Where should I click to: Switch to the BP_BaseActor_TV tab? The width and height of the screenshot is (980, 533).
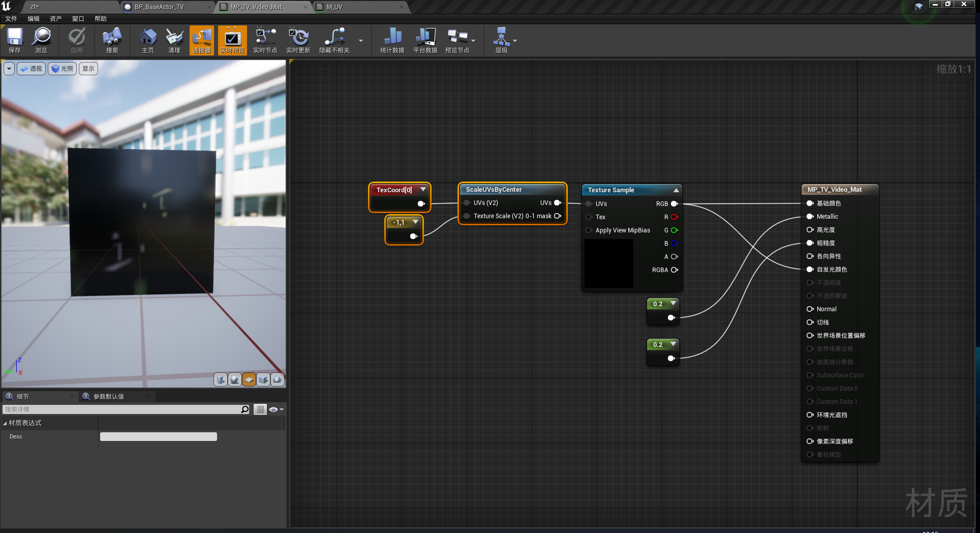[x=159, y=7]
